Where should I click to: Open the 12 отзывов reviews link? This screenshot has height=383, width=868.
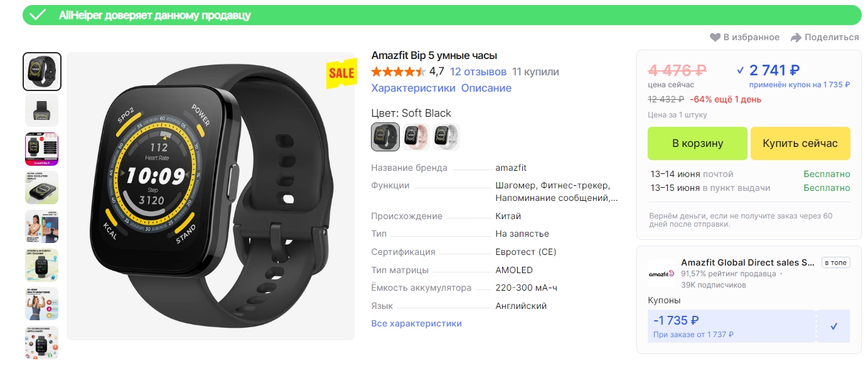pos(478,72)
